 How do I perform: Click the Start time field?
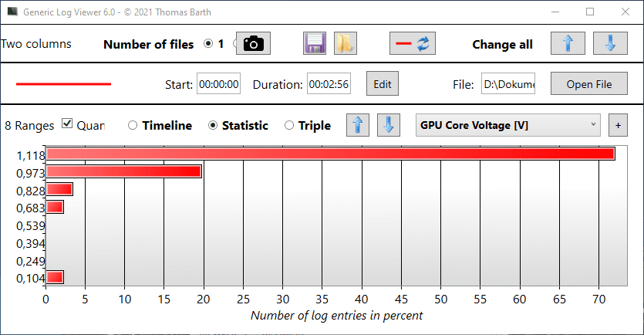218,84
